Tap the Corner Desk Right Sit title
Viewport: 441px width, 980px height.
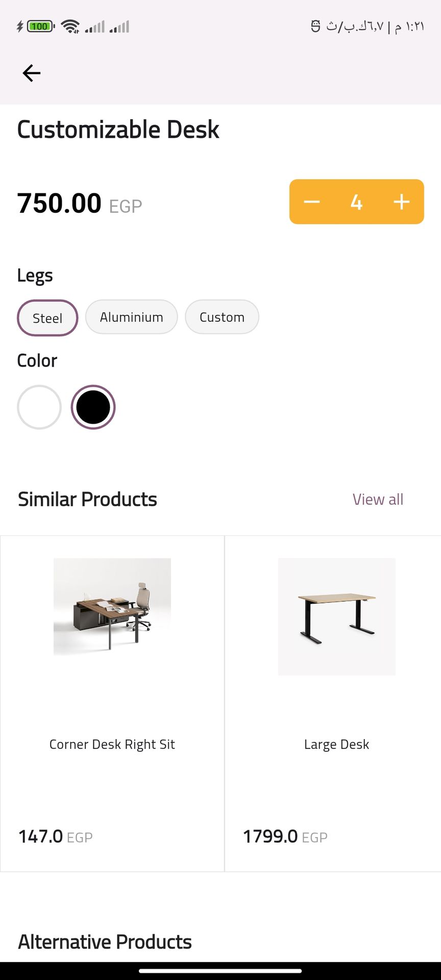click(112, 744)
